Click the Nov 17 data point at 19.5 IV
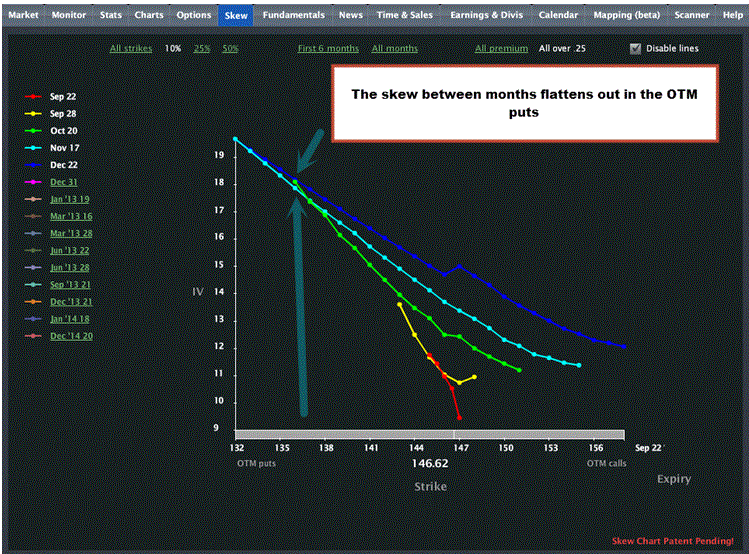The width and height of the screenshot is (749, 554). coord(235,139)
